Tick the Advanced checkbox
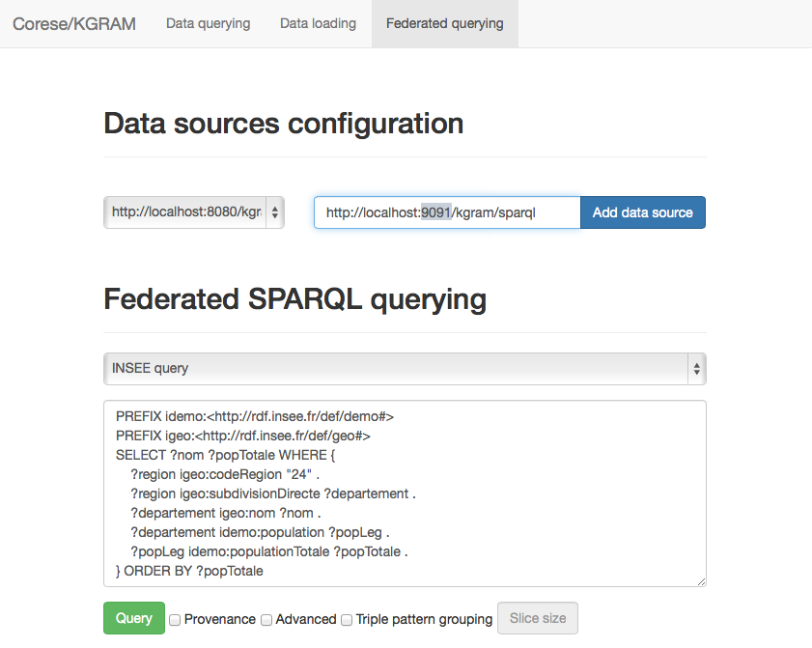Screen dimensions: 812x648 pos(266,619)
